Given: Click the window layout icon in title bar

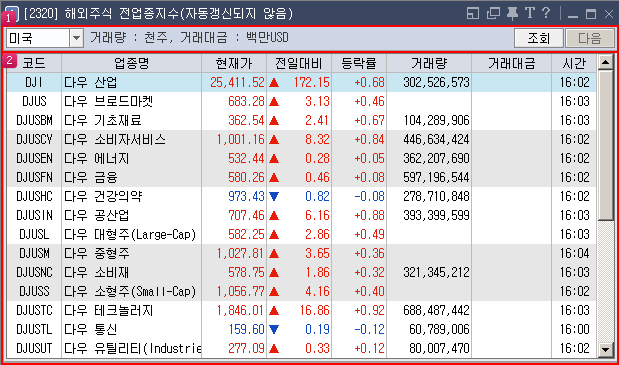Looking at the screenshot, I should (x=473, y=13).
